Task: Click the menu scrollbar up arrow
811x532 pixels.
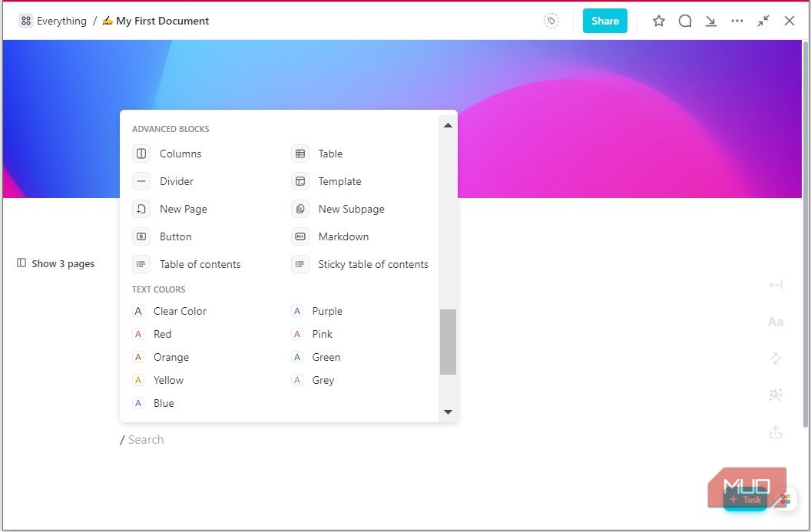Action: click(448, 125)
